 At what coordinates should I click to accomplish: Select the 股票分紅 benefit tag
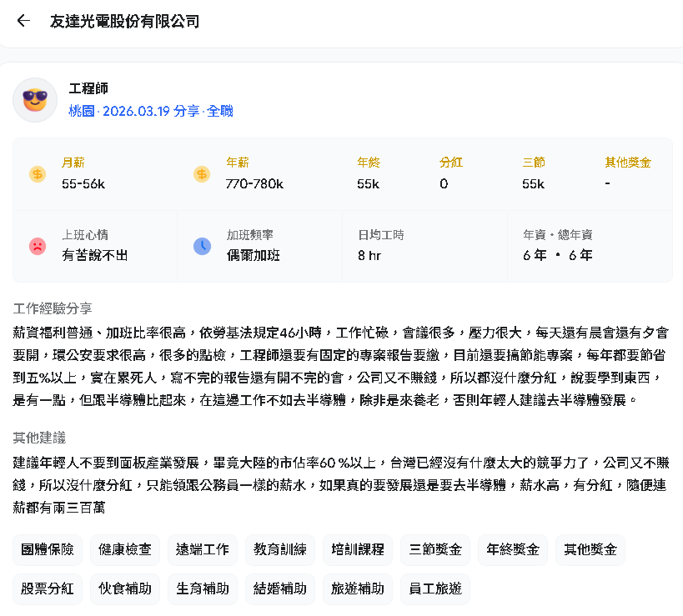coord(48,589)
